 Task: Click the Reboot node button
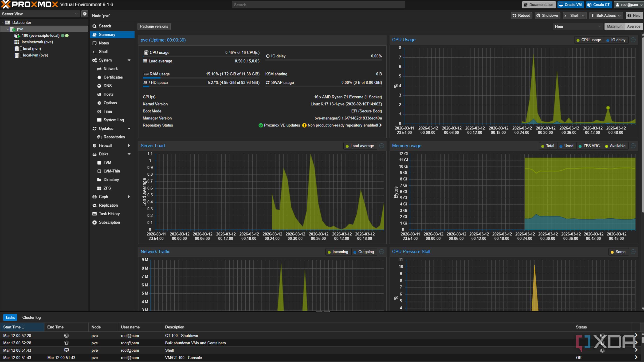point(521,15)
